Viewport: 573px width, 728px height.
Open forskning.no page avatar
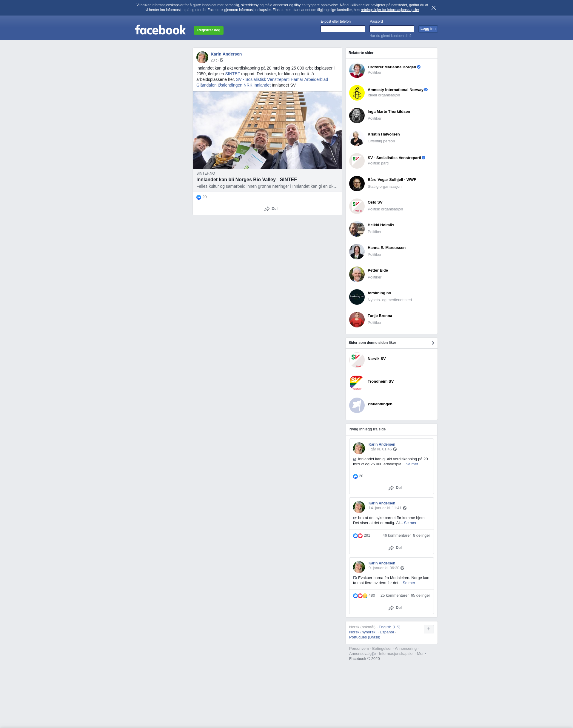coord(357,297)
